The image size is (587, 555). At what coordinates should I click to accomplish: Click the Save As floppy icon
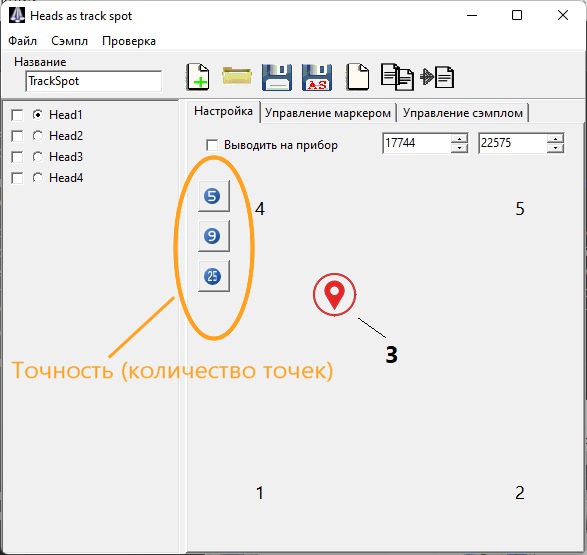click(317, 77)
